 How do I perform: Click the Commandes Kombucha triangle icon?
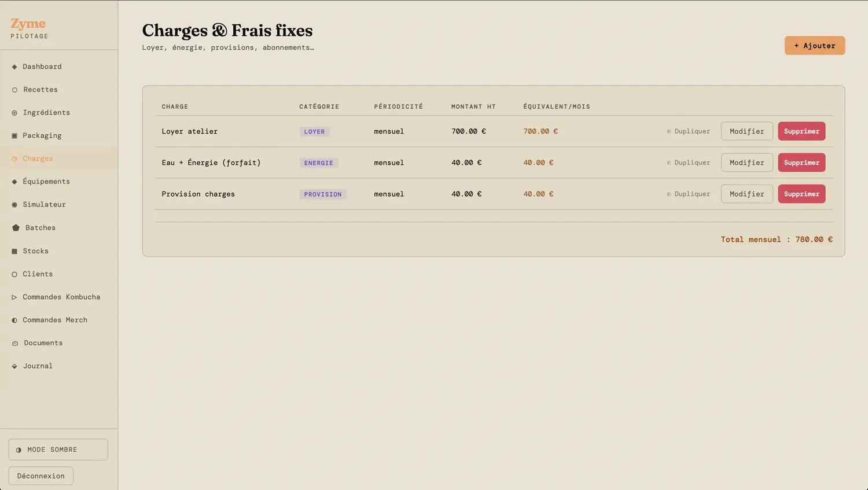[14, 297]
